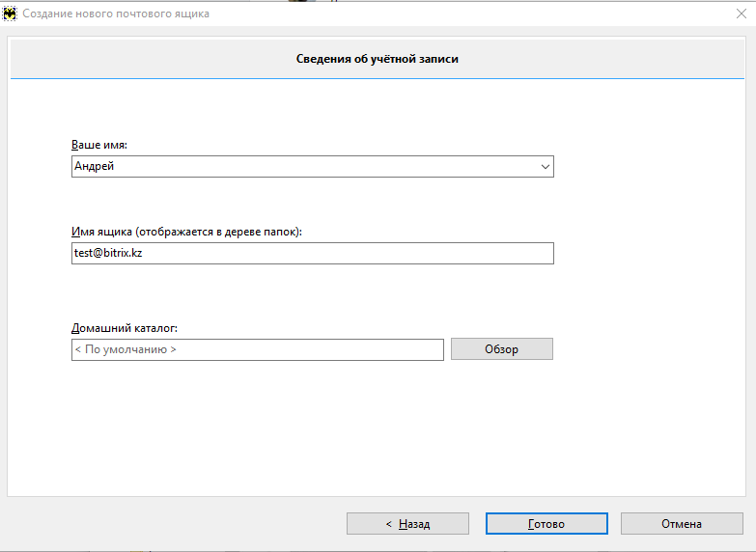Click the left arrow on Назад button
Screen dimensions: 756x552
(x=388, y=524)
